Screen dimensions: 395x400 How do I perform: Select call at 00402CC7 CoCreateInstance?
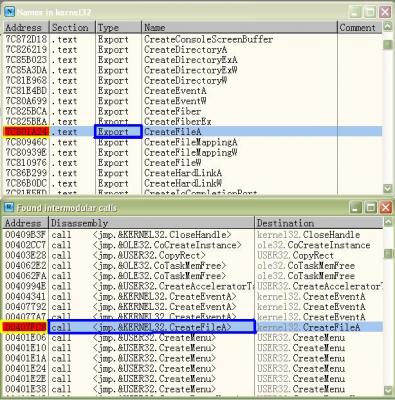(x=193, y=245)
